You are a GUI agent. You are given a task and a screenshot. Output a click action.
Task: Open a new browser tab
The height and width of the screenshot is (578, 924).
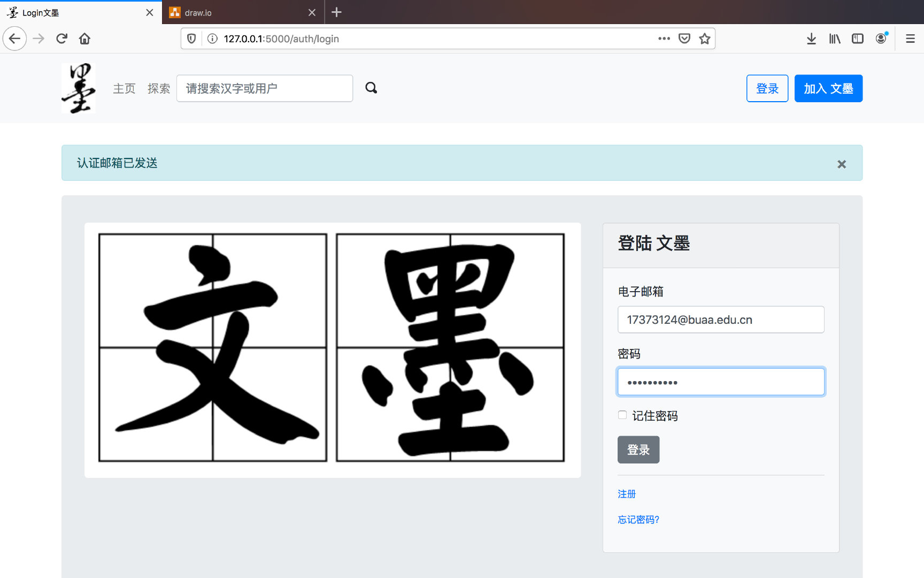(x=336, y=12)
